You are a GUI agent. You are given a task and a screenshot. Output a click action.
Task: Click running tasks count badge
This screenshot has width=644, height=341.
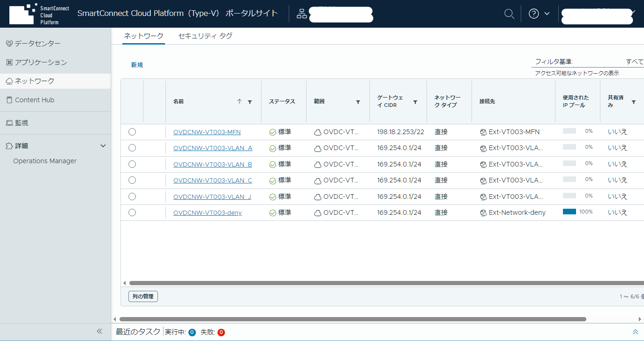pyautogui.click(x=192, y=332)
